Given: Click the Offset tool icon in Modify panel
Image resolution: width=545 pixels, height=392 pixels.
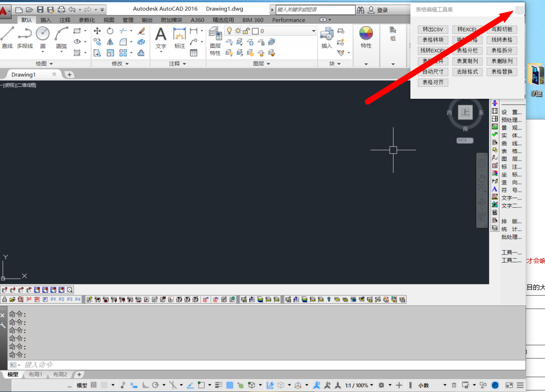Looking at the screenshot, I should point(141,53).
